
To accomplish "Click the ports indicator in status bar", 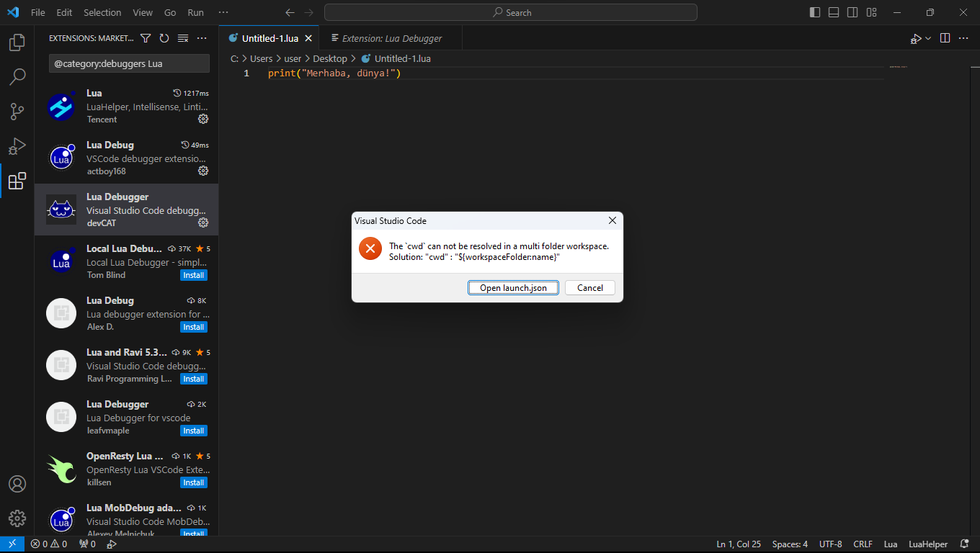I will (87, 544).
